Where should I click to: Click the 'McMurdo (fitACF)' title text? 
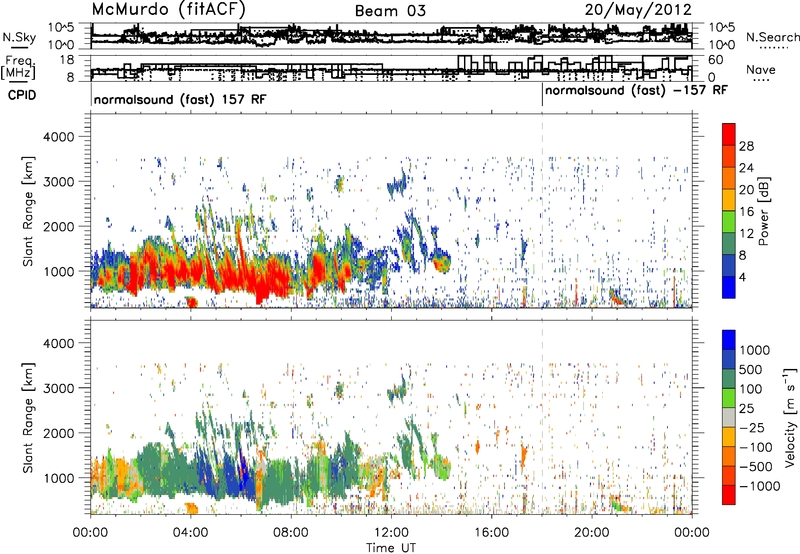pyautogui.click(x=168, y=10)
